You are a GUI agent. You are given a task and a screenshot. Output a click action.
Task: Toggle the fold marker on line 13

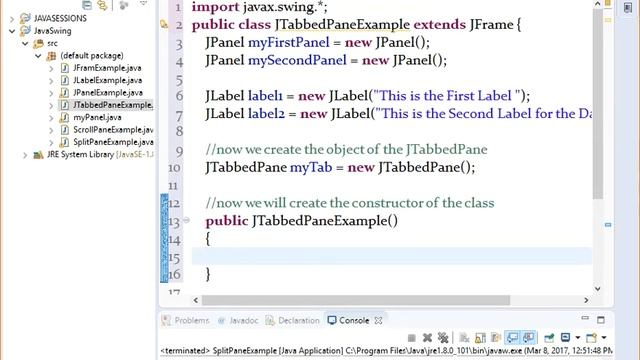(x=186, y=220)
